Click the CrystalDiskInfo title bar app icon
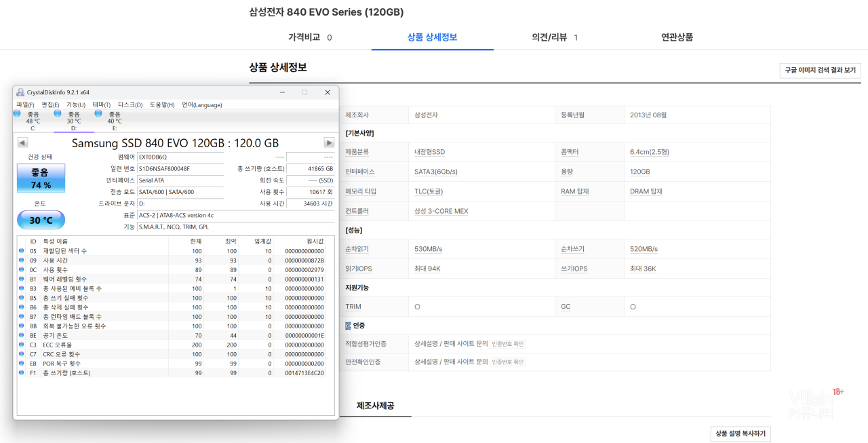This screenshot has width=868, height=443. click(20, 92)
